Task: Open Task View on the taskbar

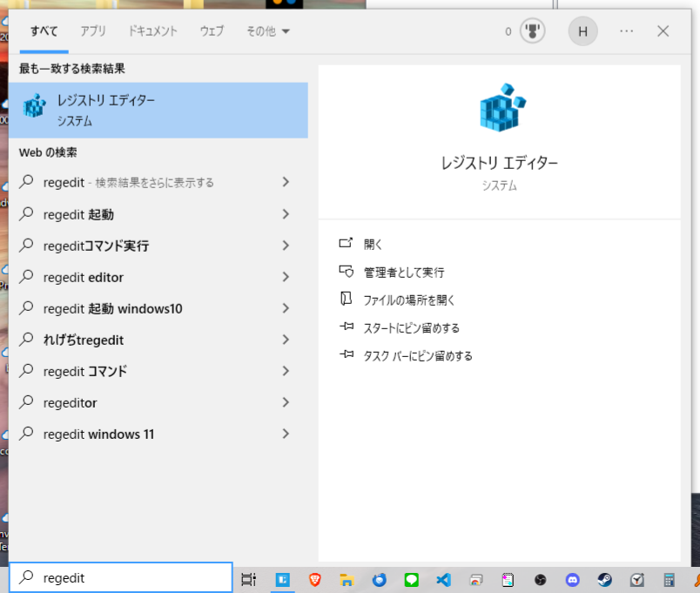Action: point(249,580)
